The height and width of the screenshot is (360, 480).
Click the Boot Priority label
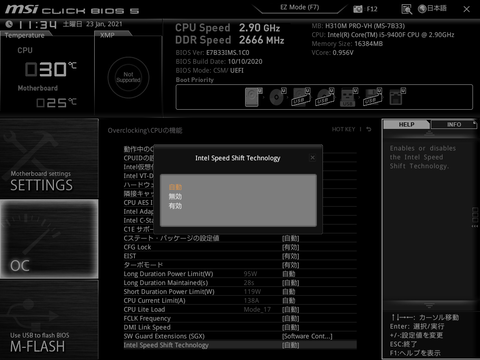click(195, 80)
